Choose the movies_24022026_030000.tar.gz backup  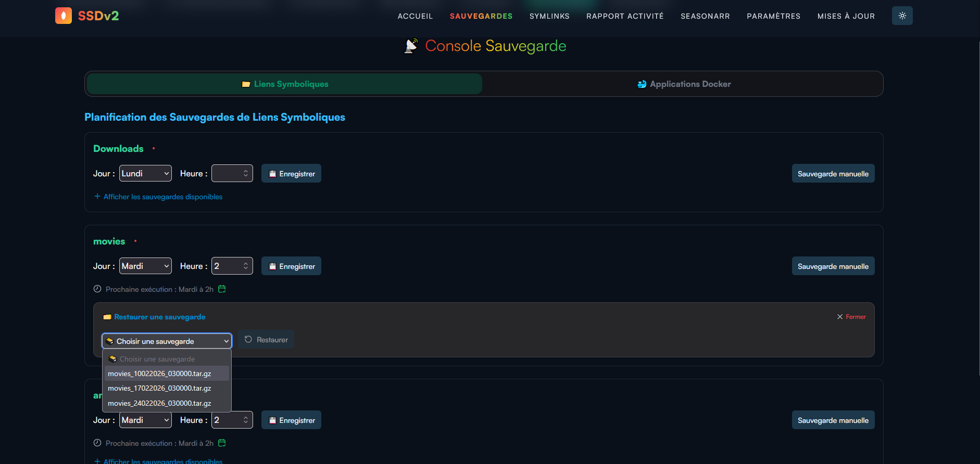click(159, 403)
